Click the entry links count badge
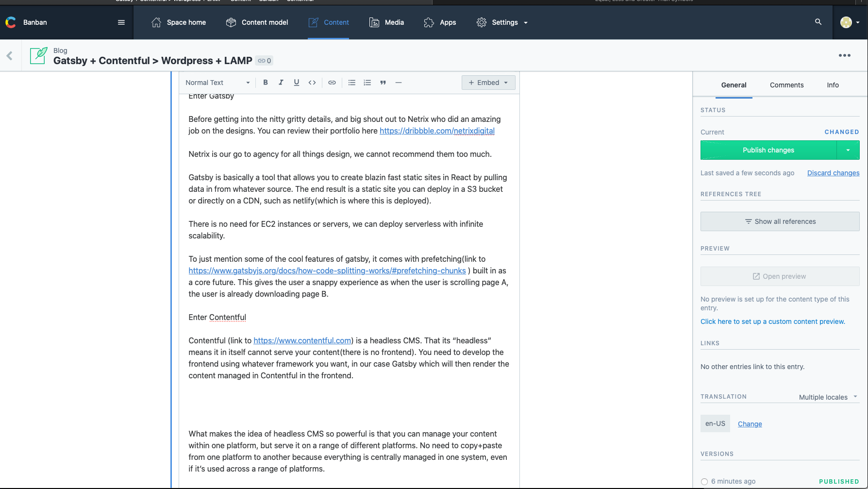 coord(265,61)
